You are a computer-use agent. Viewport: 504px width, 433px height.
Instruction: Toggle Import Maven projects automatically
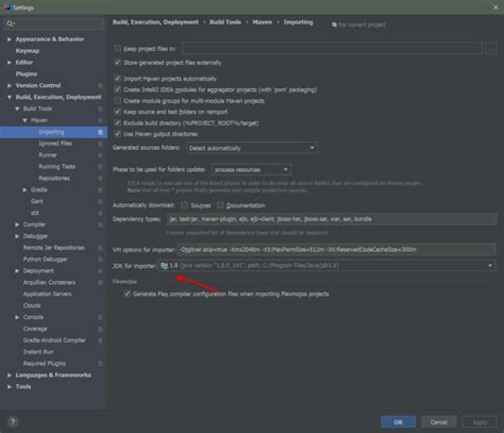118,78
